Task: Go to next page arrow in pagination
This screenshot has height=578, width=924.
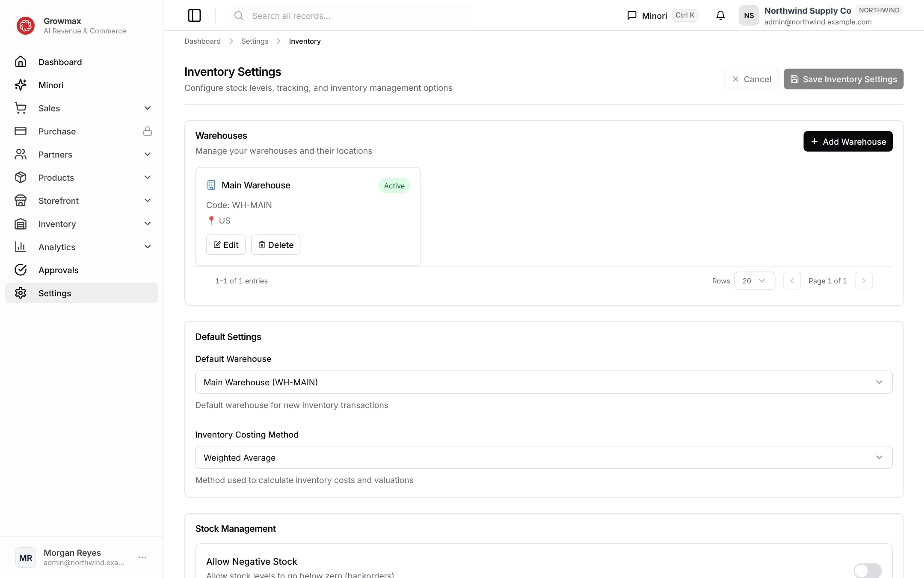Action: click(x=864, y=281)
